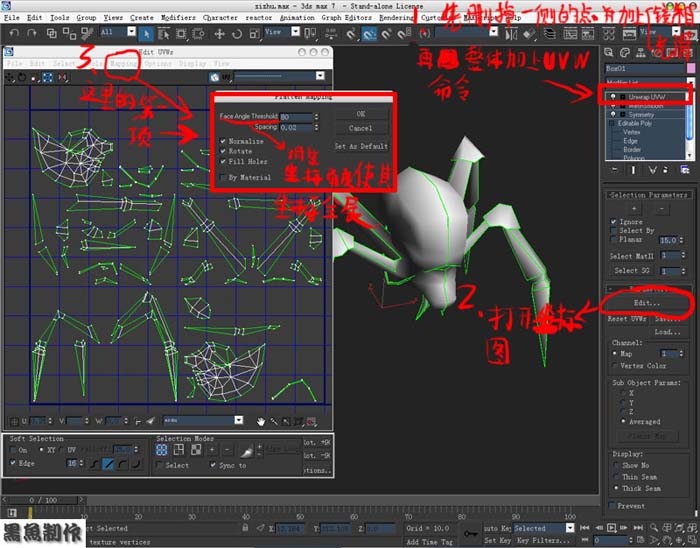This screenshot has height=548, width=700.
Task: Select Averaged radio button
Action: pos(623,421)
